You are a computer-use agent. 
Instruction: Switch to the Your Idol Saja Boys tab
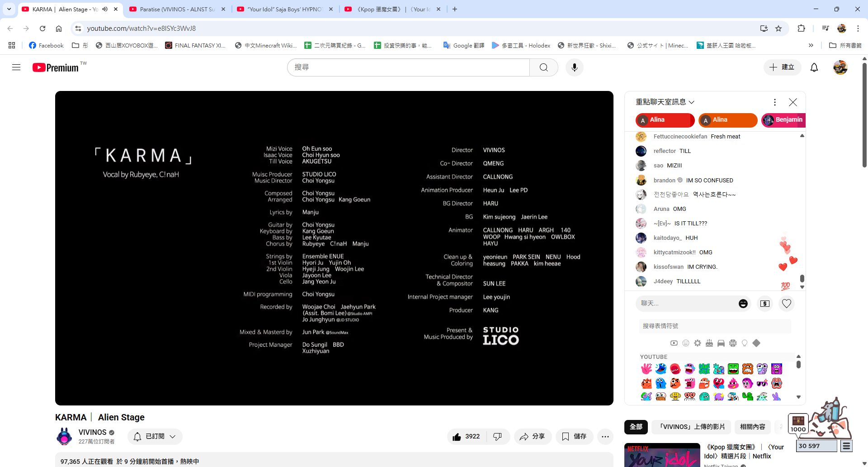tap(285, 9)
